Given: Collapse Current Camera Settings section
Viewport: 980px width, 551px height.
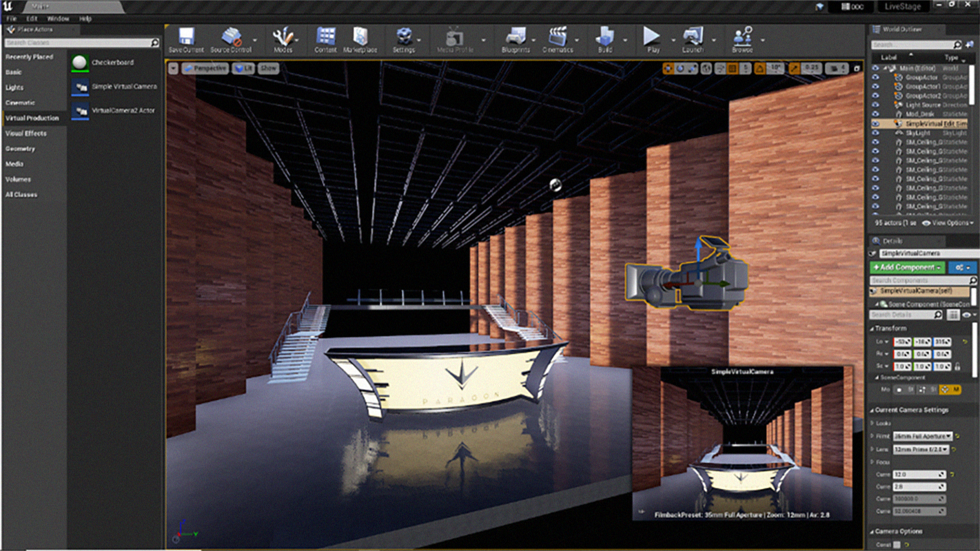Looking at the screenshot, I should pyautogui.click(x=872, y=410).
